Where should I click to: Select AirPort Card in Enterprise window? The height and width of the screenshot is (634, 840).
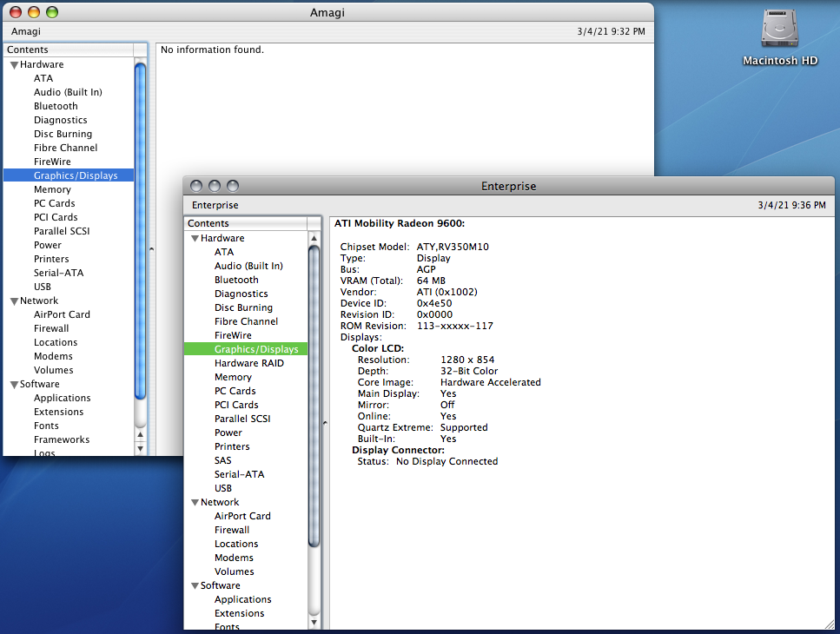pyautogui.click(x=242, y=517)
